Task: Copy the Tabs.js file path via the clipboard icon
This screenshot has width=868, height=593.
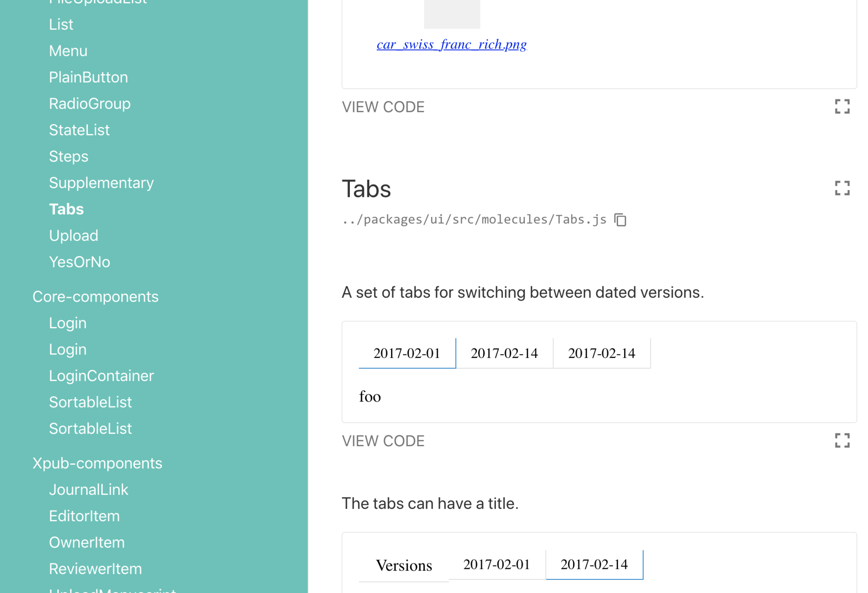Action: click(620, 220)
